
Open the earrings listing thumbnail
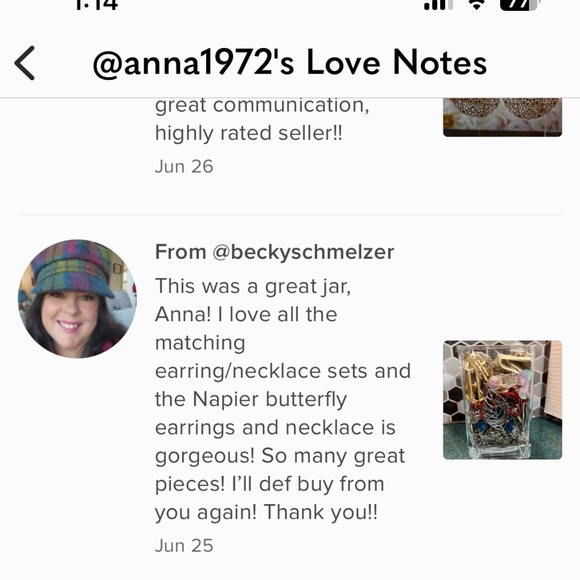click(502, 117)
